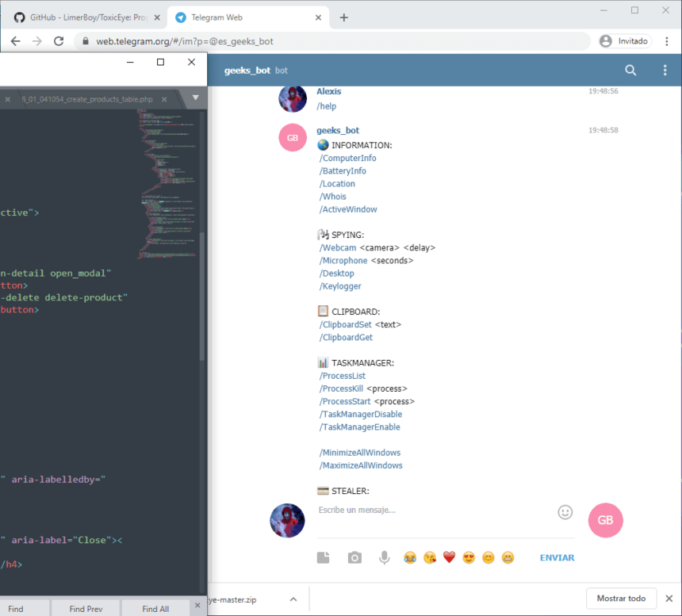
Task: Open the emoji picker smiley icon
Action: [565, 512]
